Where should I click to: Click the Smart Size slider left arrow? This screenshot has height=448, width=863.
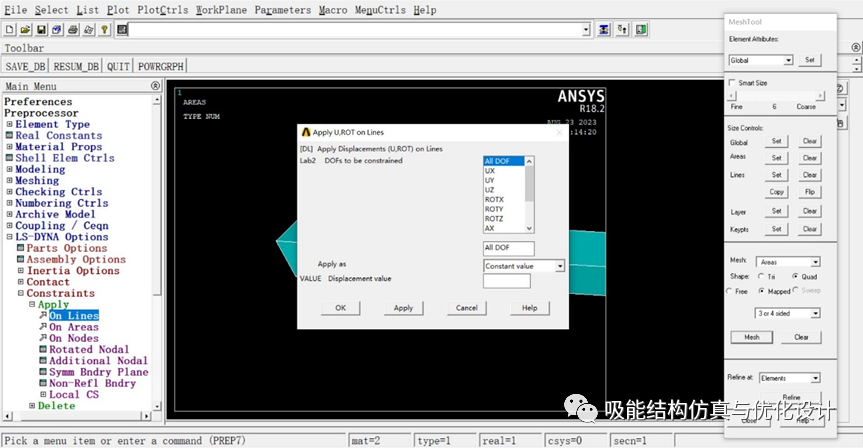tap(732, 96)
